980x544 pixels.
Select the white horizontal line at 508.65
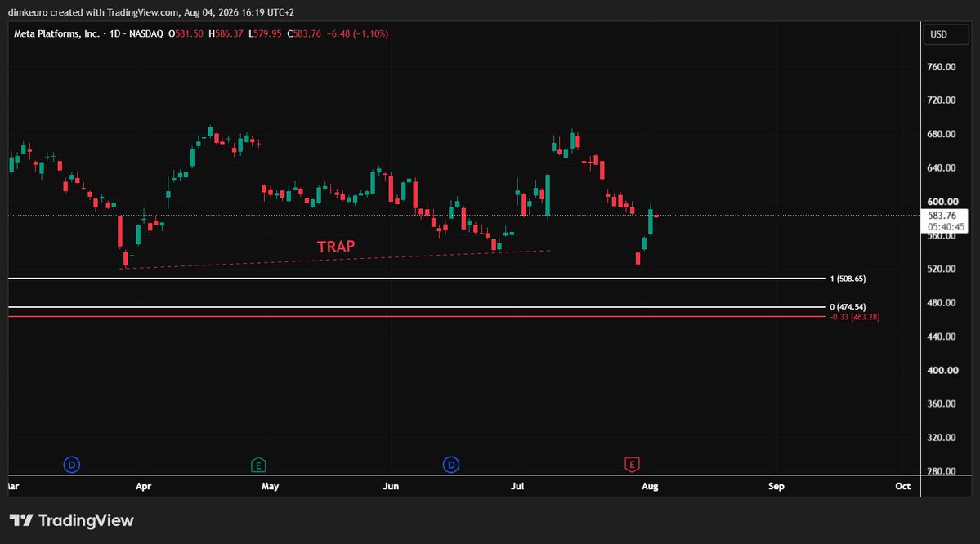coord(416,279)
